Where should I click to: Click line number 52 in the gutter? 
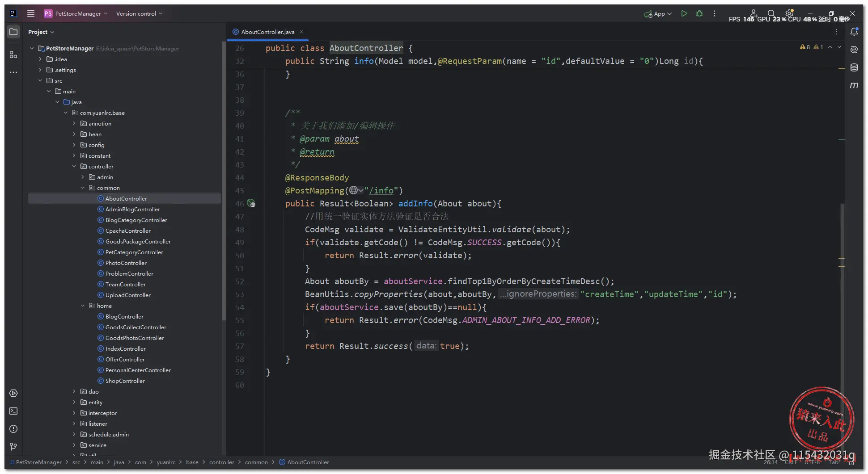click(240, 281)
